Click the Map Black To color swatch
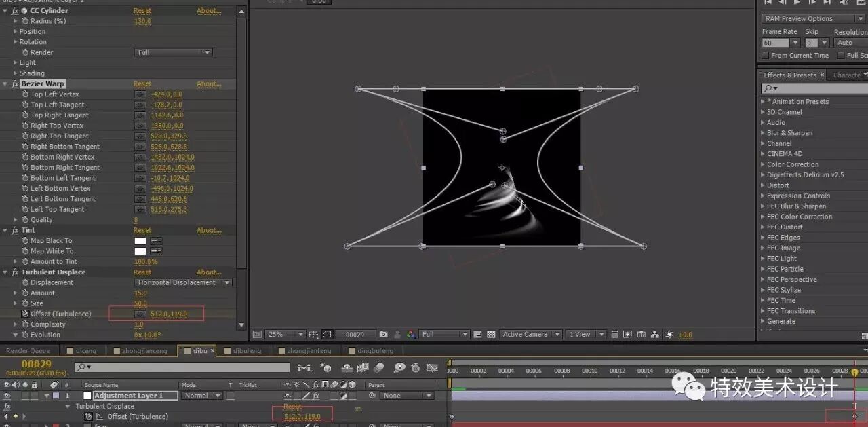868x427 pixels. click(140, 241)
